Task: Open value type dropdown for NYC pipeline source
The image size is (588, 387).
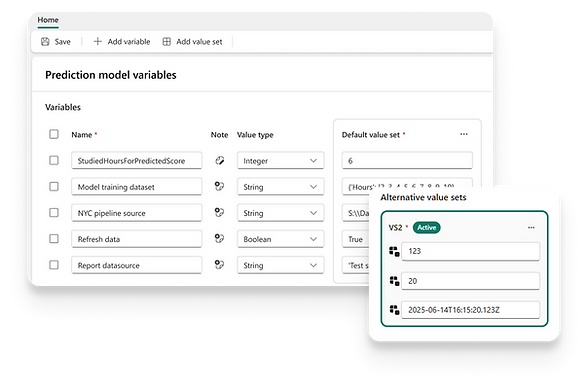Action: point(280,213)
